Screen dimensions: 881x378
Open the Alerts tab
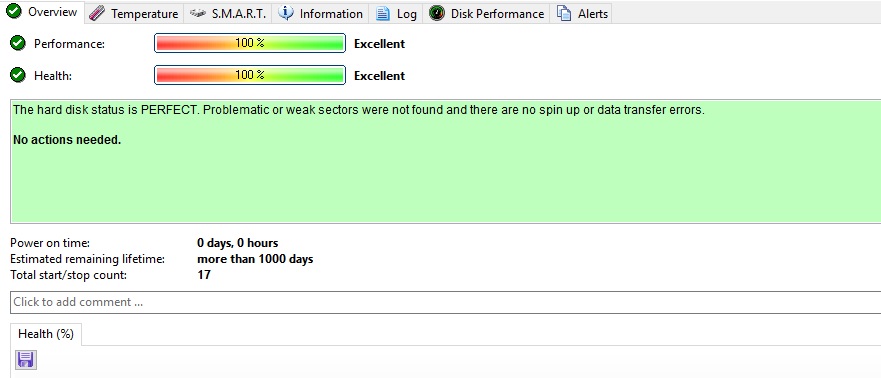click(582, 13)
